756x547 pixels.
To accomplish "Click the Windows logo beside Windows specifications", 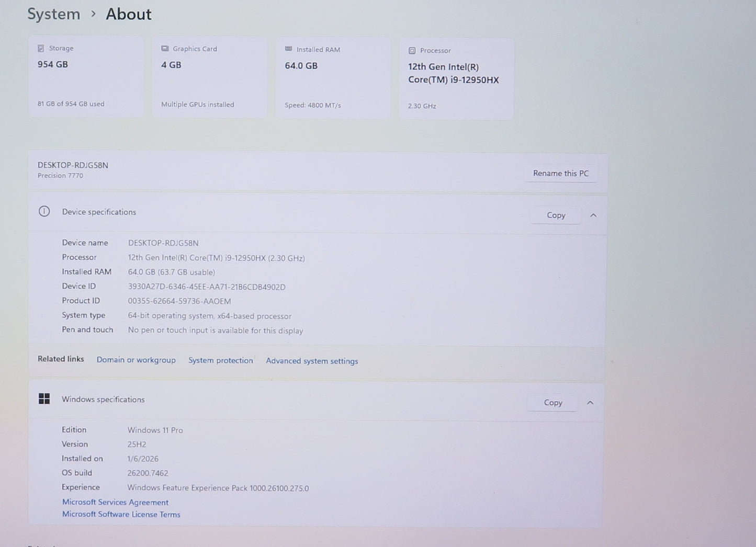I will [44, 399].
